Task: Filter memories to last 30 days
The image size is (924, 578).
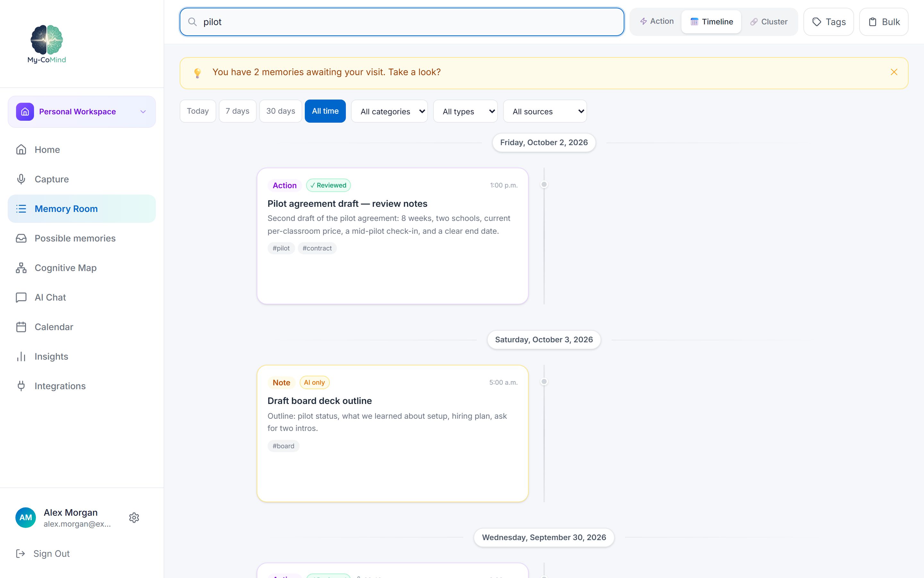Action: 281,111
